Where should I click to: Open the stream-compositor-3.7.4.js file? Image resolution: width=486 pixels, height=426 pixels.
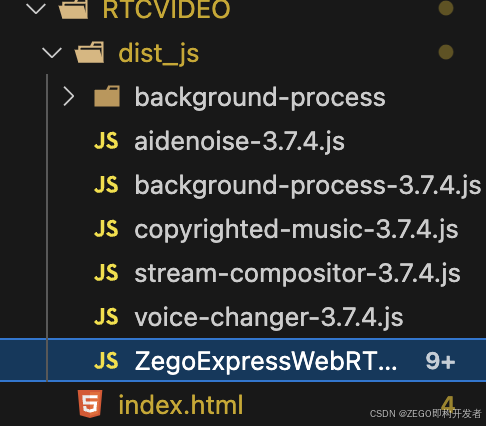(x=297, y=274)
